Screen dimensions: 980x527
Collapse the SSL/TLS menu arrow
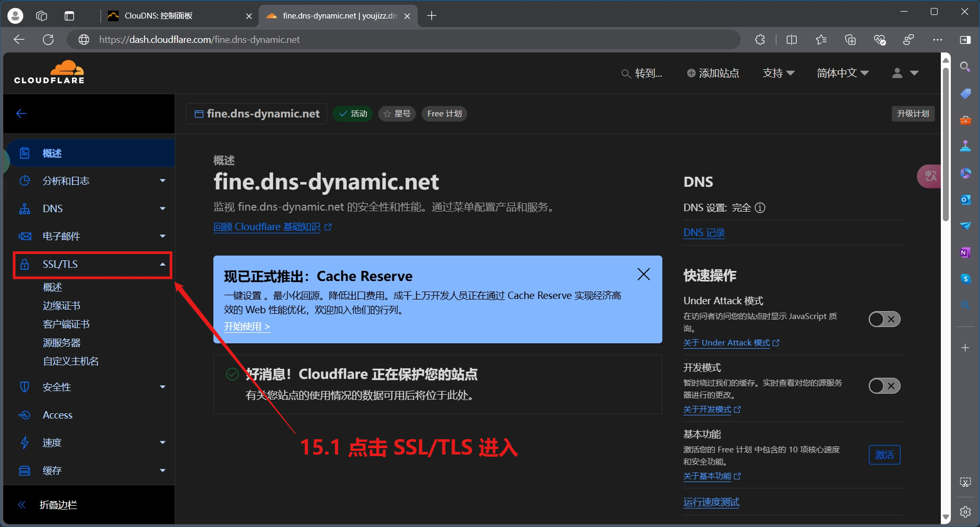(163, 264)
